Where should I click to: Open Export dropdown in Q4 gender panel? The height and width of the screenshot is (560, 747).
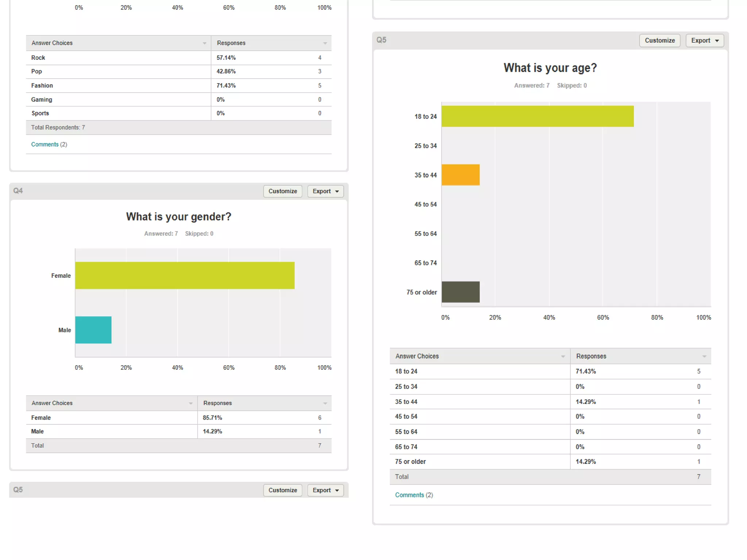click(x=325, y=191)
